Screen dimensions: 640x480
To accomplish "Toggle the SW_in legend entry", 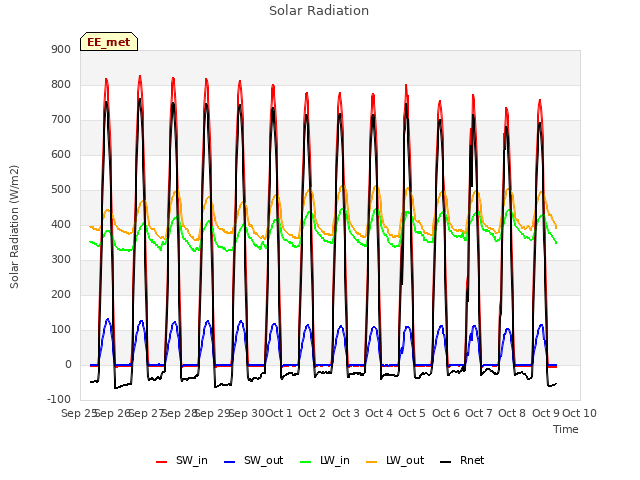I will pyautogui.click(x=182, y=460).
